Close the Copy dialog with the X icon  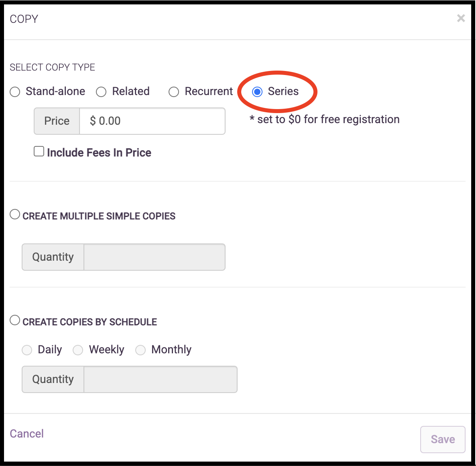pos(461,18)
